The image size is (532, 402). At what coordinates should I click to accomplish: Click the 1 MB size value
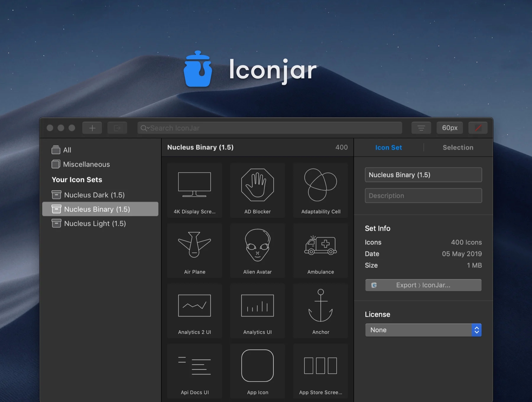click(474, 265)
